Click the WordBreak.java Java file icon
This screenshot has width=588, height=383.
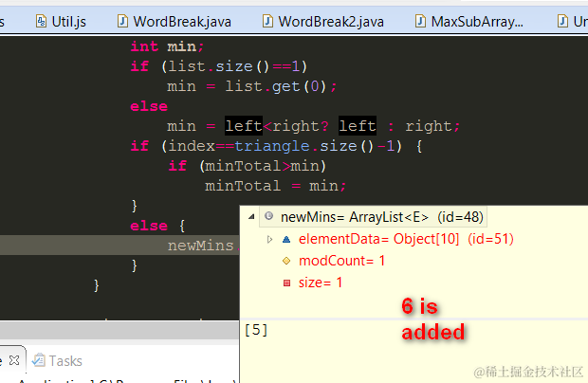(122, 21)
